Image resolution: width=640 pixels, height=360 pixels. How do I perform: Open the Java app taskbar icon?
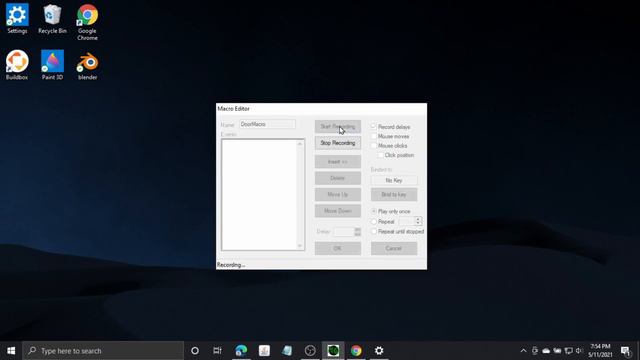[x=264, y=351]
